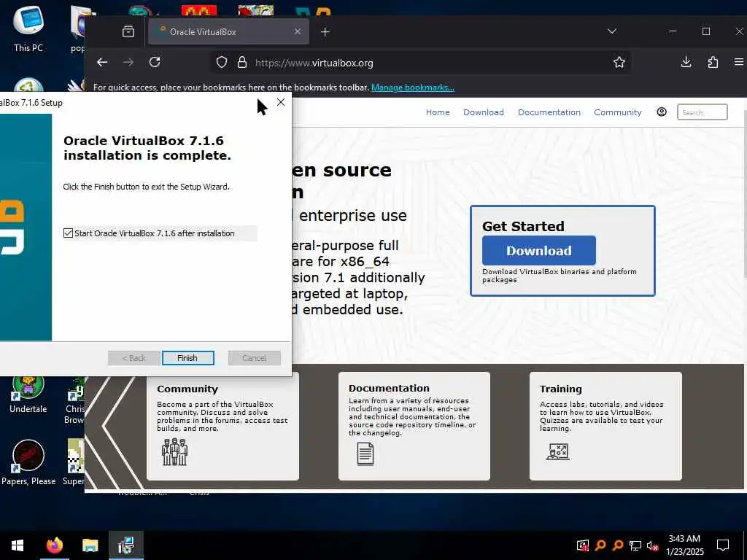Open the Community nav item
The height and width of the screenshot is (560, 747).
pyautogui.click(x=617, y=112)
